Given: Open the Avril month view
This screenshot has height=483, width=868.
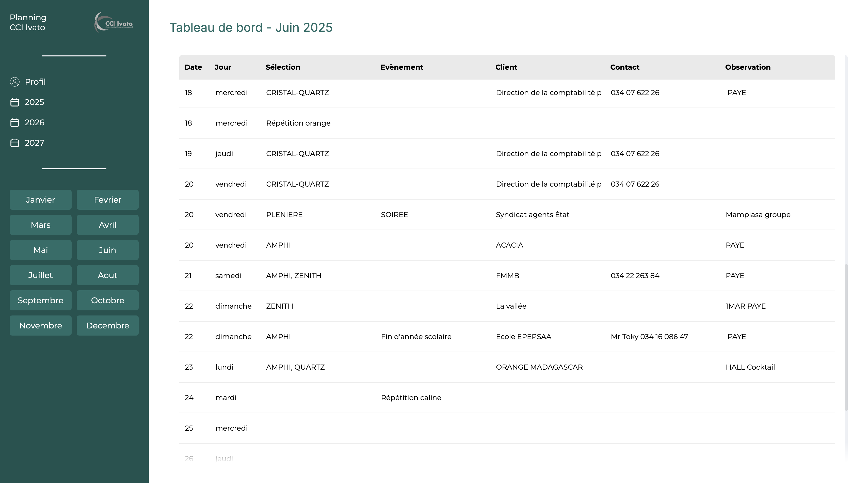Looking at the screenshot, I should point(107,225).
